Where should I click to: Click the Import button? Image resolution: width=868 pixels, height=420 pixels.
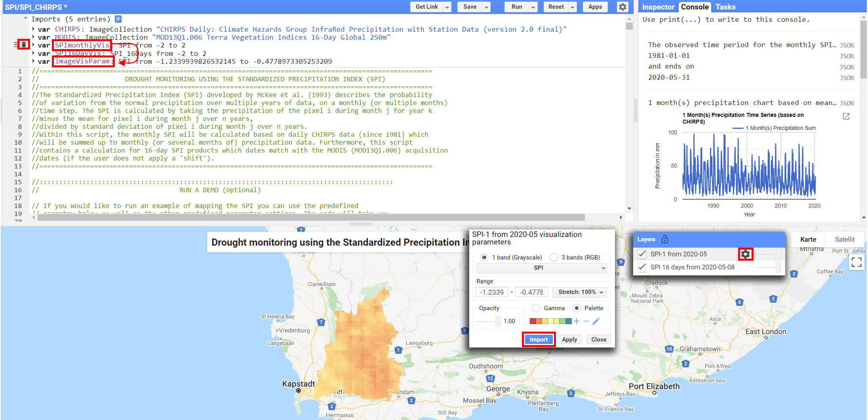[x=539, y=340]
